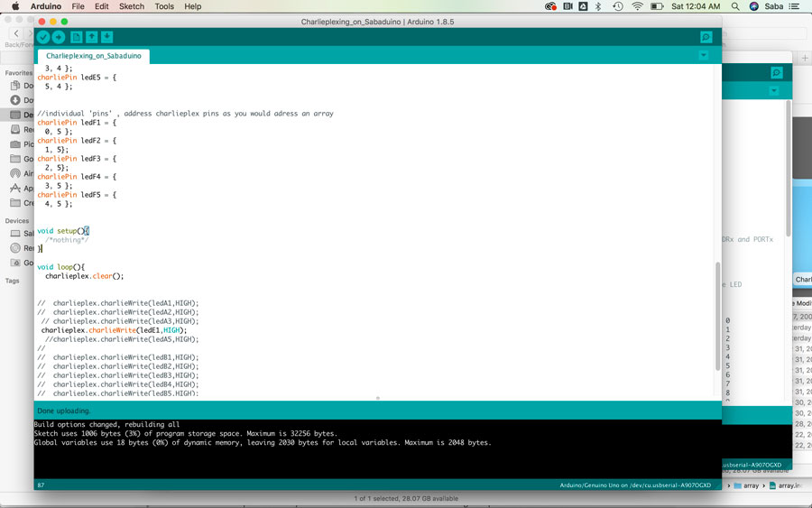Select the Charlieplexing_on_Sabaduino tab
Screen dimensions: 812x508
93,56
